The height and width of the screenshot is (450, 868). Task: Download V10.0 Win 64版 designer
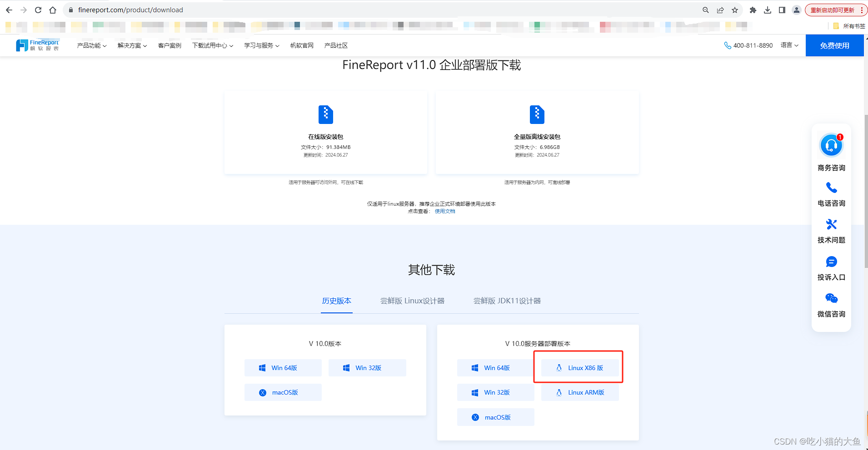coord(283,368)
